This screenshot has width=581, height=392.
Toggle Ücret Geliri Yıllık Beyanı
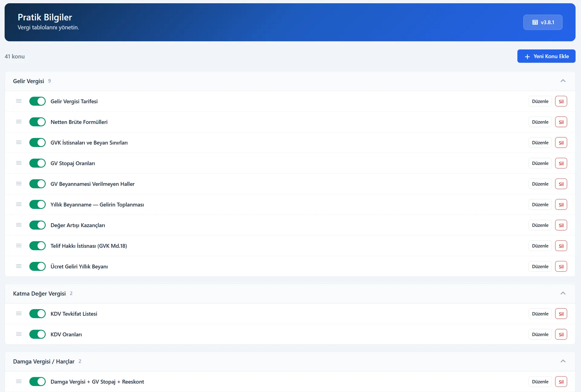point(38,266)
